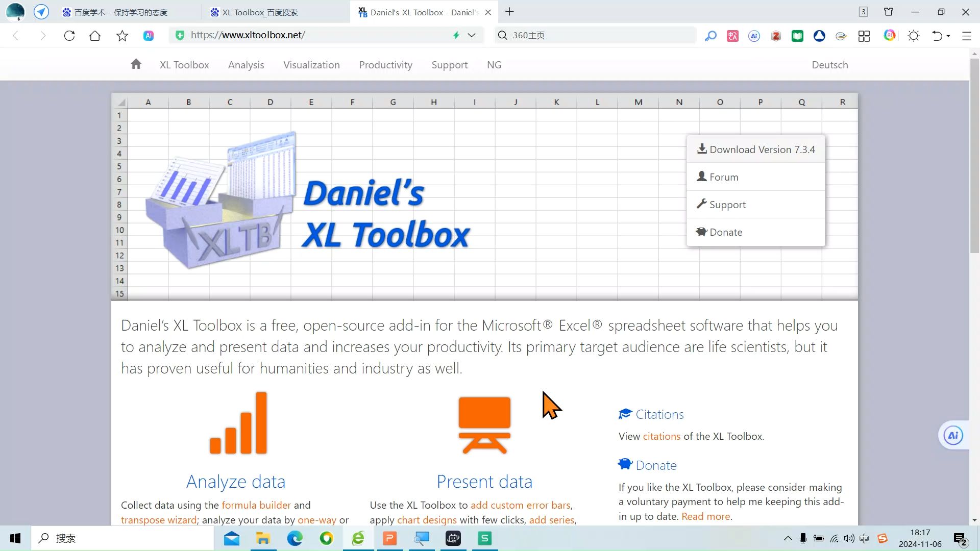
Task: Click Download Version 7.3.4 button
Action: point(756,149)
